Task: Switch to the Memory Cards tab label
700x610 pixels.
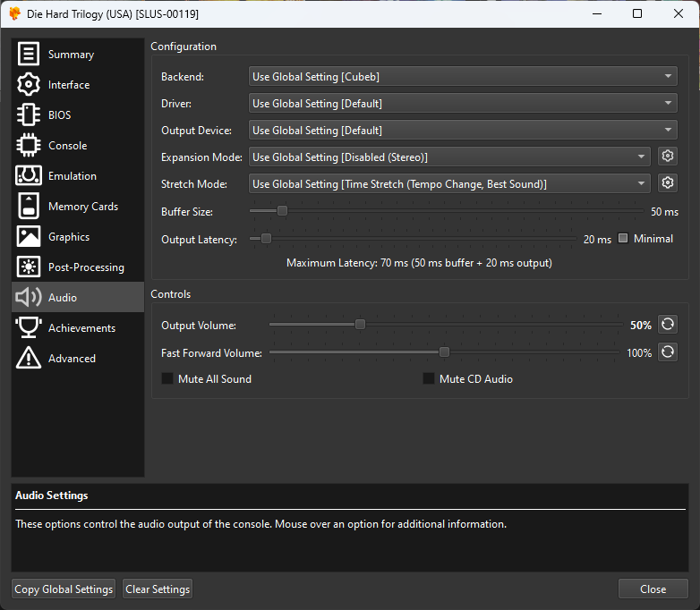Action: (83, 206)
